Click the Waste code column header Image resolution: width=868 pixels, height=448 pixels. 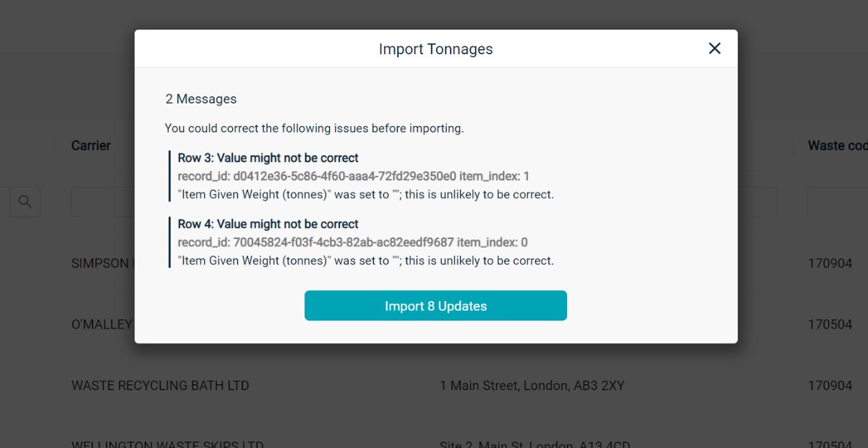click(838, 145)
